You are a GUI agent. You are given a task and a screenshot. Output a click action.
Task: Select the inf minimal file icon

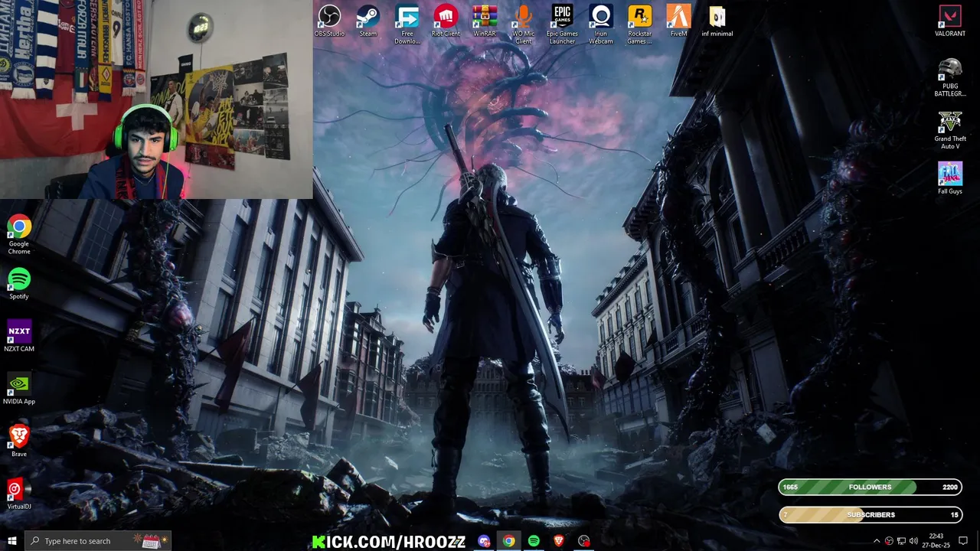click(717, 21)
